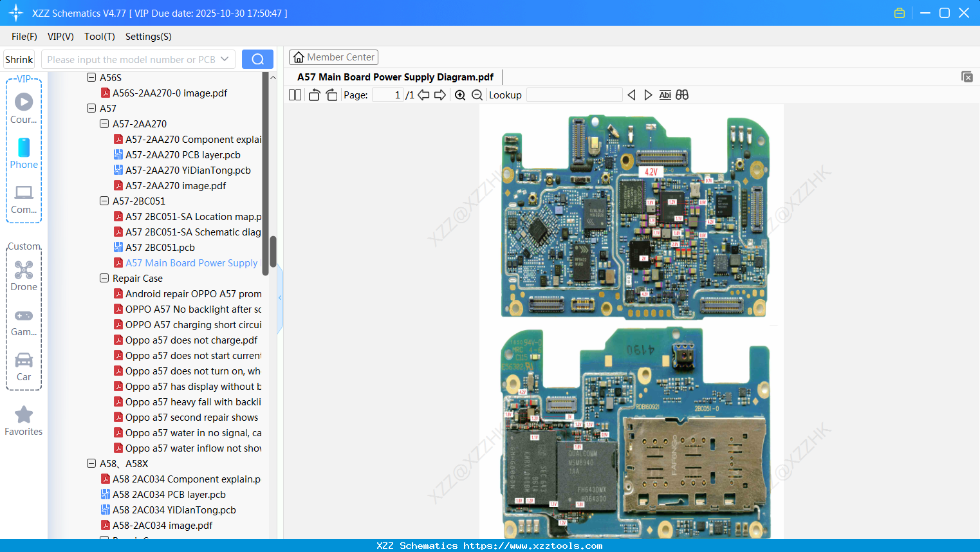
Task: Toggle the Abi match case search option
Action: [665, 95]
